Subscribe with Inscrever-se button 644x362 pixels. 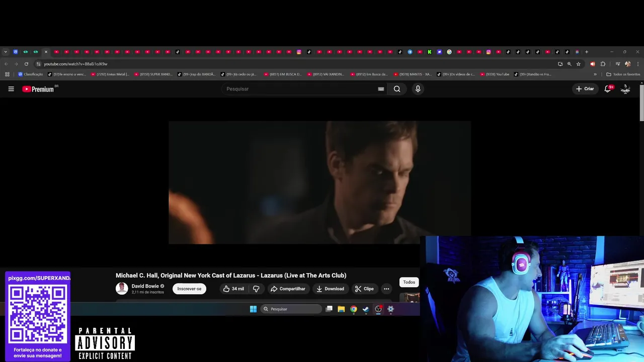click(x=189, y=289)
